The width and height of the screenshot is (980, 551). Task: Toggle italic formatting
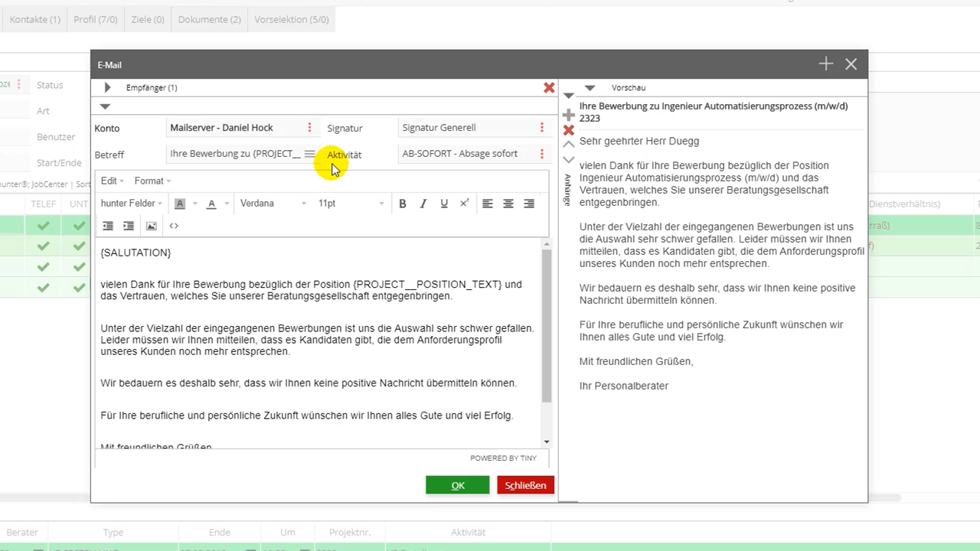[423, 204]
